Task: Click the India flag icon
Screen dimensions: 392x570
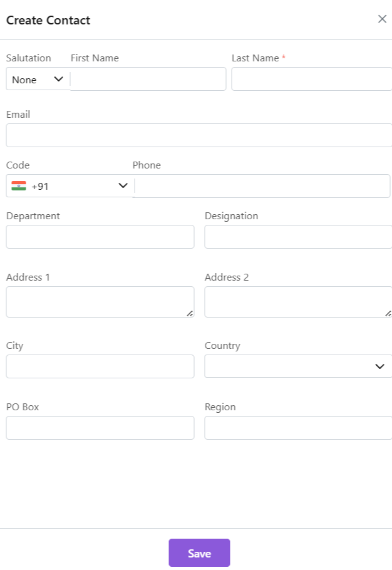Action: 19,186
